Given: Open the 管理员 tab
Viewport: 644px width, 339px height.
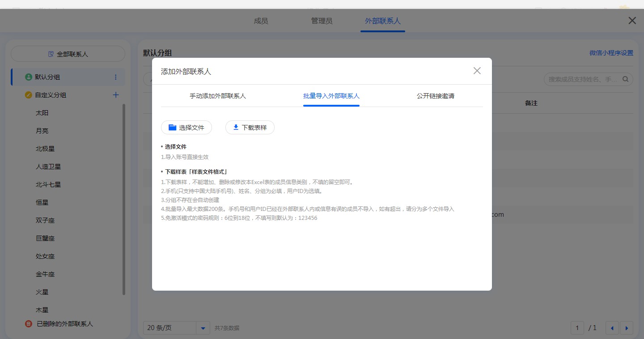Looking at the screenshot, I should pyautogui.click(x=322, y=21).
